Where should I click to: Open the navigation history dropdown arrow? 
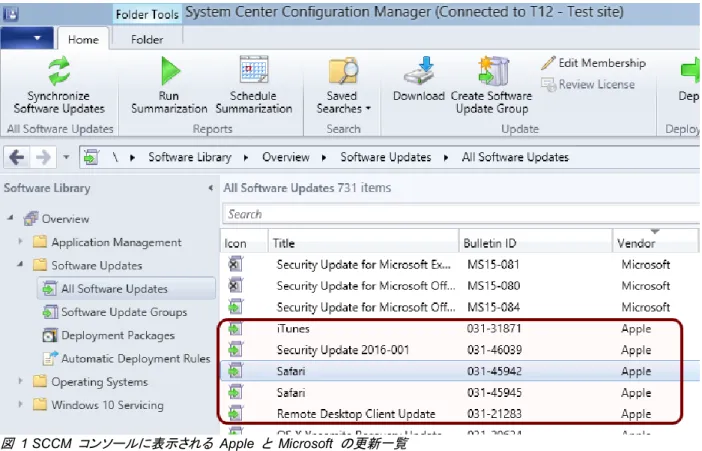[x=66, y=157]
